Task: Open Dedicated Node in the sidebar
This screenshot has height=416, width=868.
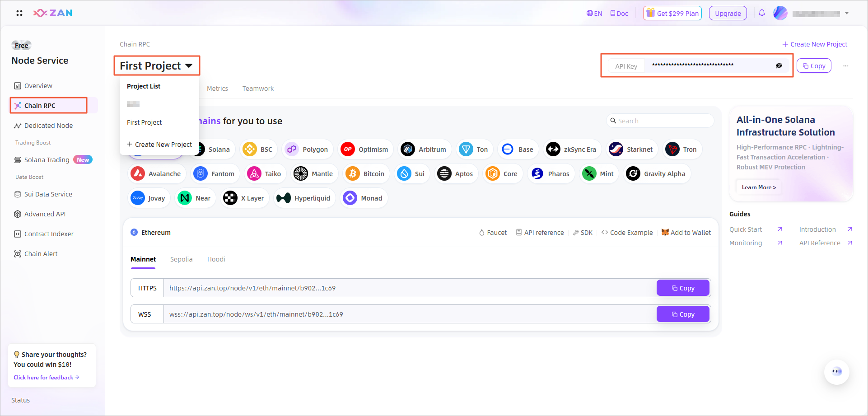Action: [43, 126]
